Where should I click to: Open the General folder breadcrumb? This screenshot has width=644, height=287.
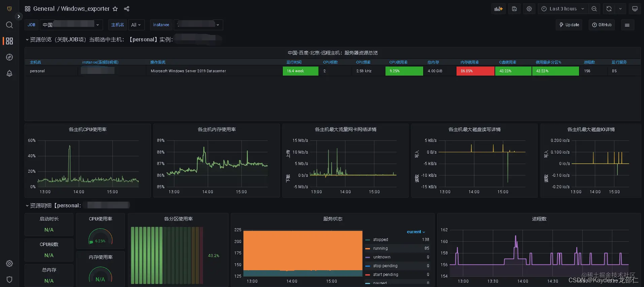44,9
